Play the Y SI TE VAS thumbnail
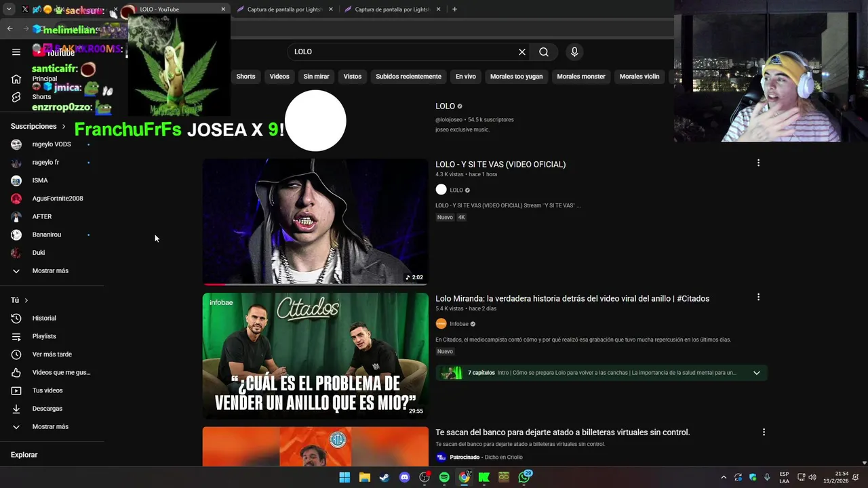868x488 pixels. tap(315, 222)
